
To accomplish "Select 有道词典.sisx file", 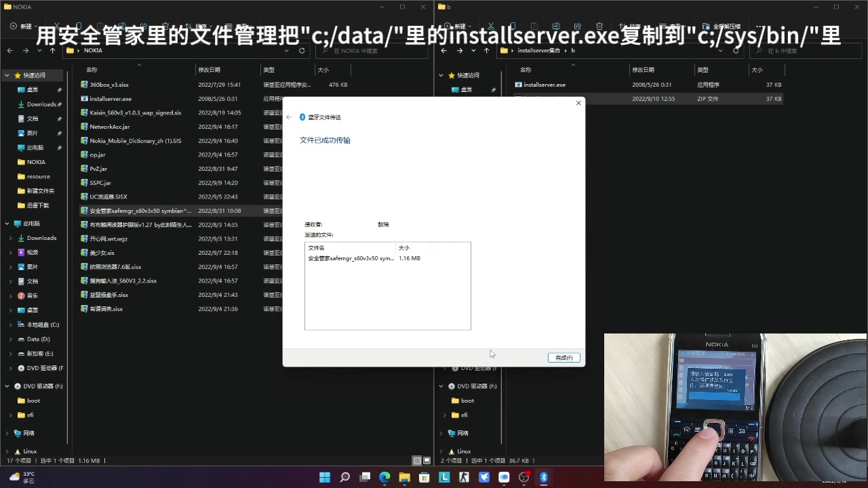I will [x=106, y=309].
